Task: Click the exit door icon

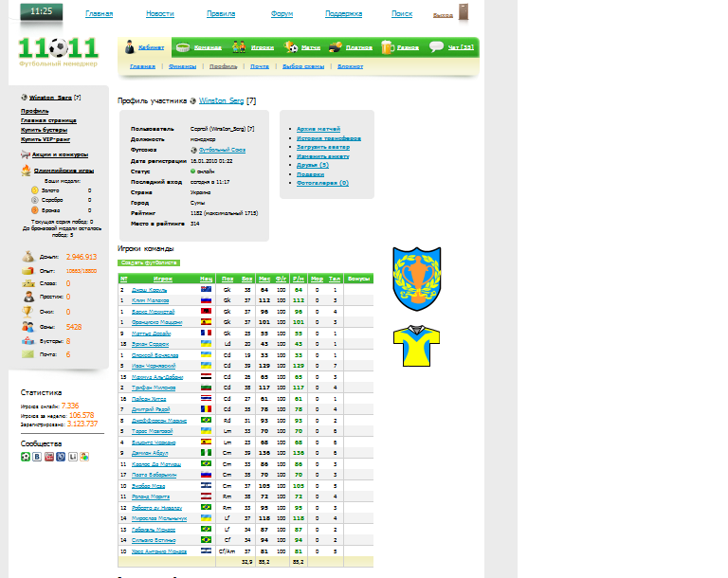Action: 464,13
